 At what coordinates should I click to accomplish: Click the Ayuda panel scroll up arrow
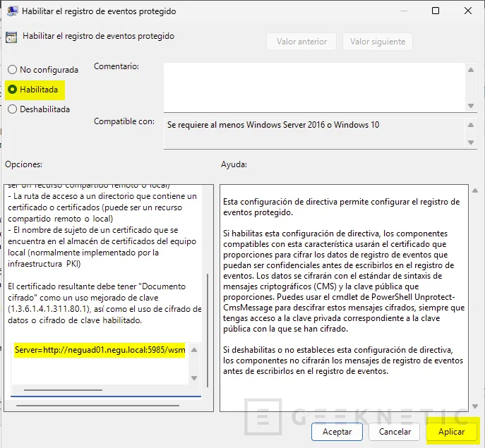475,190
